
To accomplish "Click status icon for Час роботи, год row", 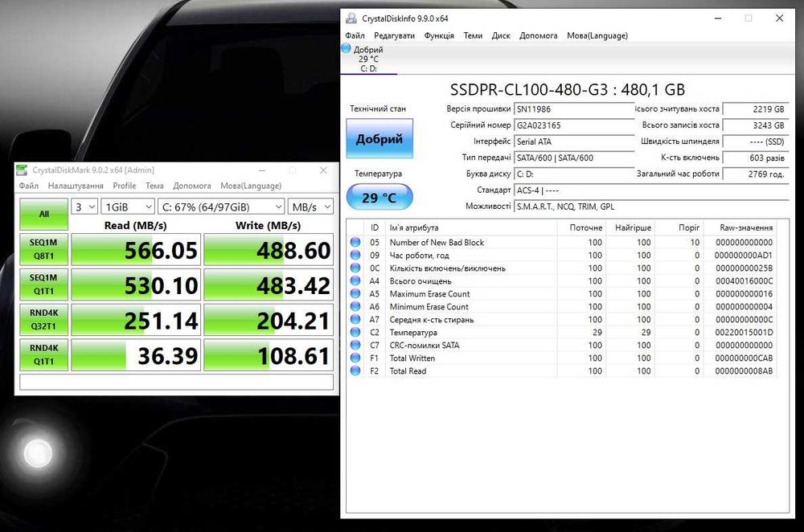I will (355, 255).
